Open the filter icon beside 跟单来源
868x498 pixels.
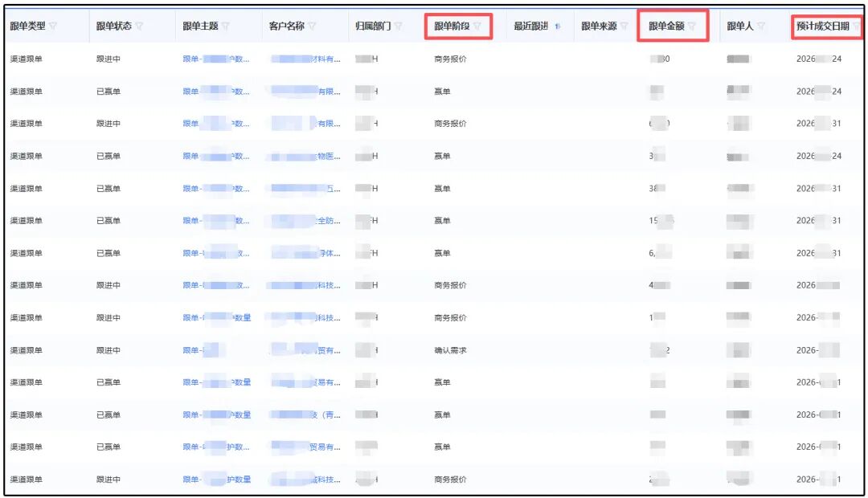624,26
